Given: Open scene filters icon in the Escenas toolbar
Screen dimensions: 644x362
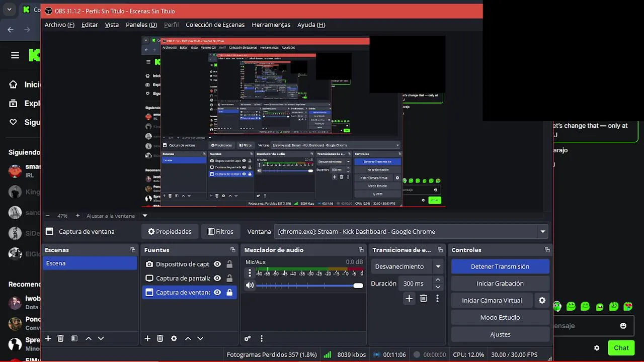Looking at the screenshot, I should (x=74, y=339).
